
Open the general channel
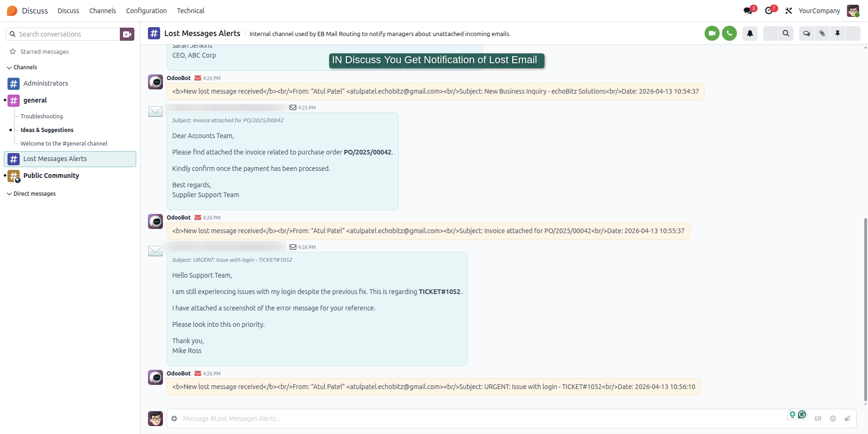coord(70,100)
